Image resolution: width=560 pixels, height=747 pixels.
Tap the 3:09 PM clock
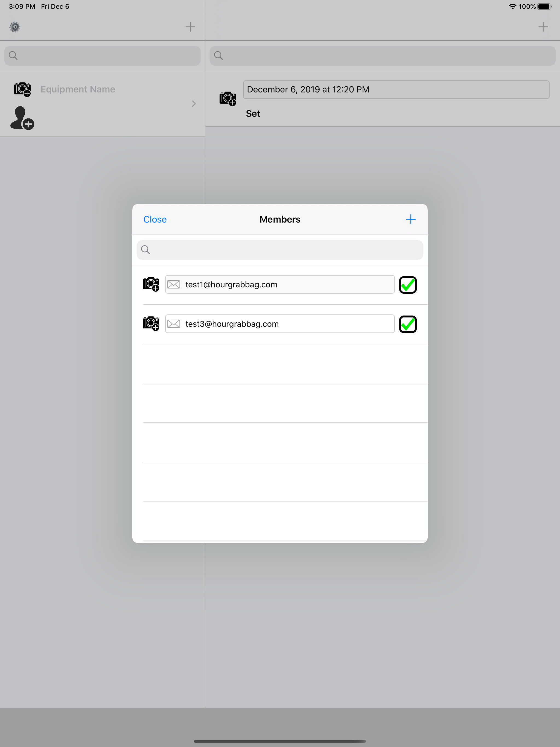(x=22, y=6)
